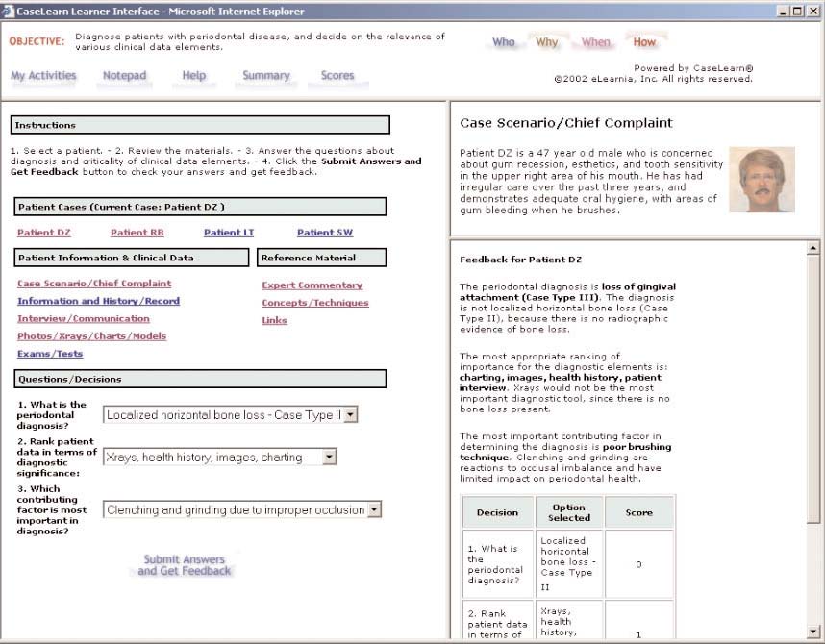Open the contributing factor dropdown
This screenshot has height=644, width=825.
[375, 510]
